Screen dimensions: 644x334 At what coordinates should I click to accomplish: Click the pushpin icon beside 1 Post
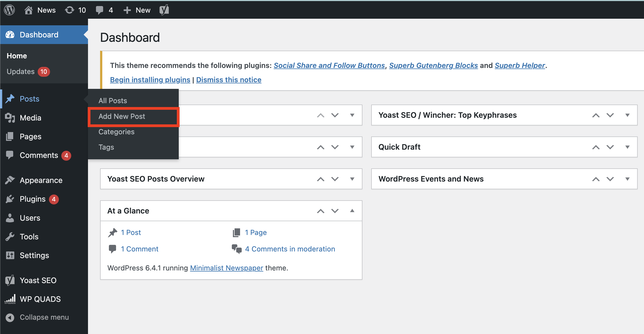click(x=112, y=233)
